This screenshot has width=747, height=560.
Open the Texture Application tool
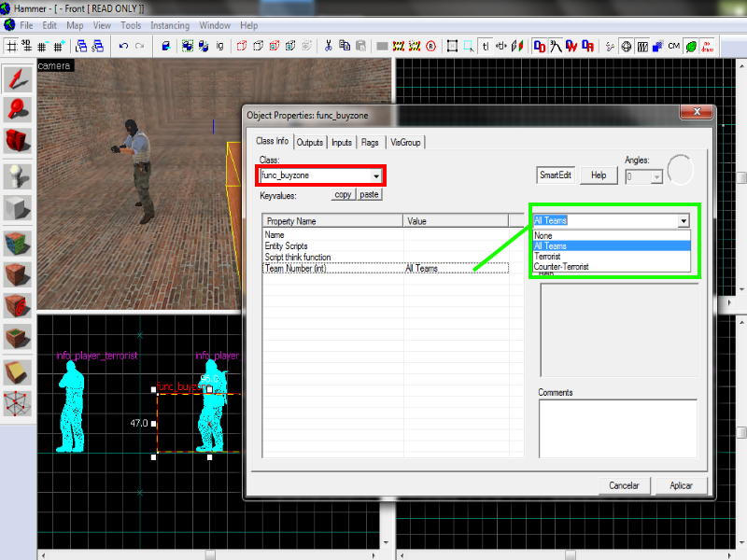(x=18, y=244)
